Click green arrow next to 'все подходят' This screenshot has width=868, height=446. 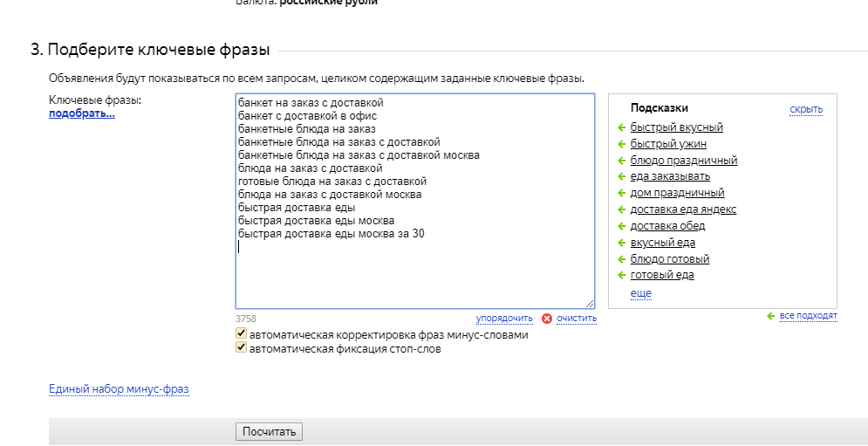[771, 316]
